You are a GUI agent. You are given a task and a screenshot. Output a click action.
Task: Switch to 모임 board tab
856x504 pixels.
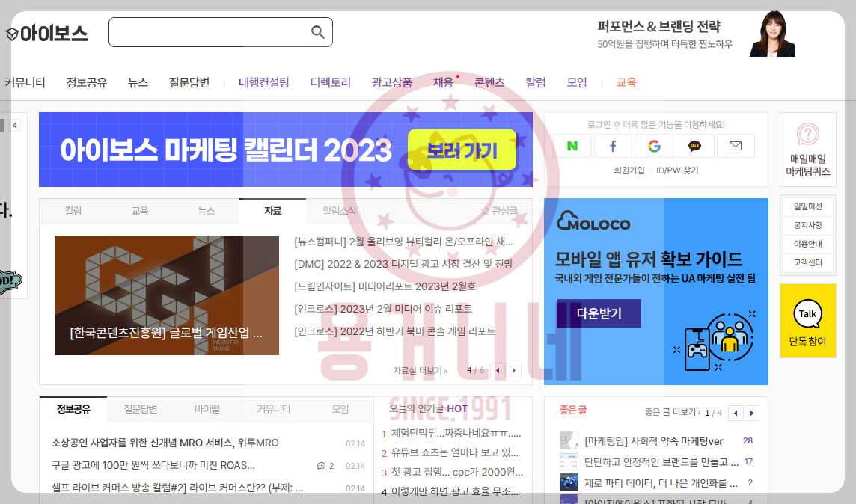[x=340, y=409]
